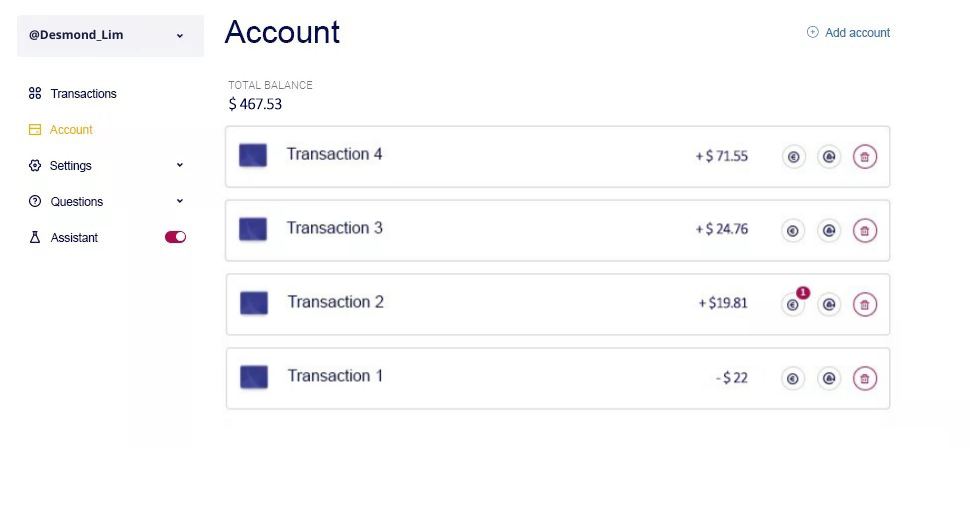The height and width of the screenshot is (513, 970).
Task: Click the euro icon on Transaction 3
Action: click(x=793, y=231)
